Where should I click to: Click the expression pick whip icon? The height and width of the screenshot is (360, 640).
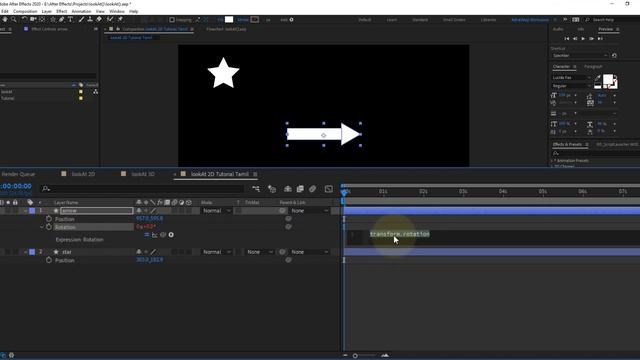pyautogui.click(x=163, y=235)
